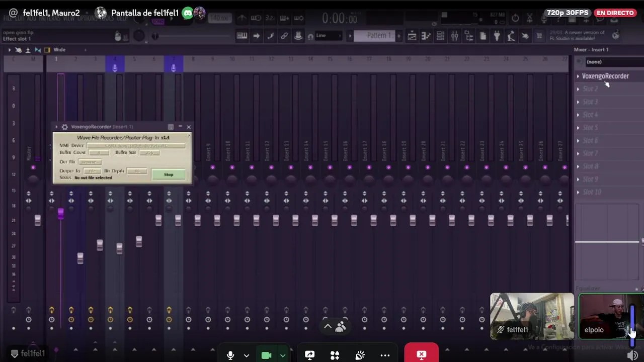Toggle Master track mute LED
The image size is (644, 362).
[33, 167]
